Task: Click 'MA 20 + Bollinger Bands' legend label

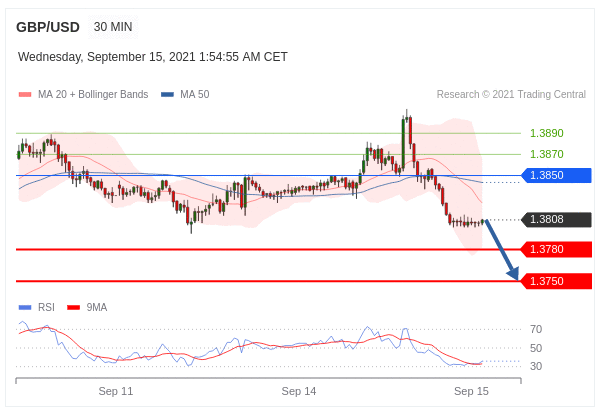Action: (93, 95)
